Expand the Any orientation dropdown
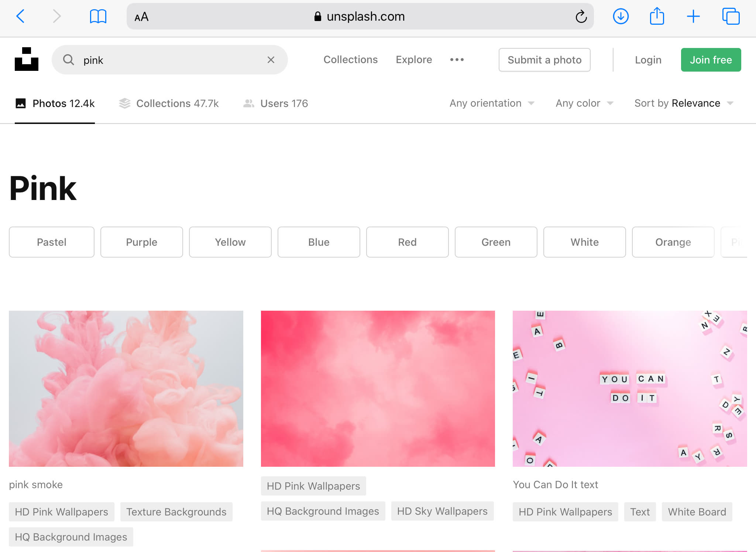 492,103
